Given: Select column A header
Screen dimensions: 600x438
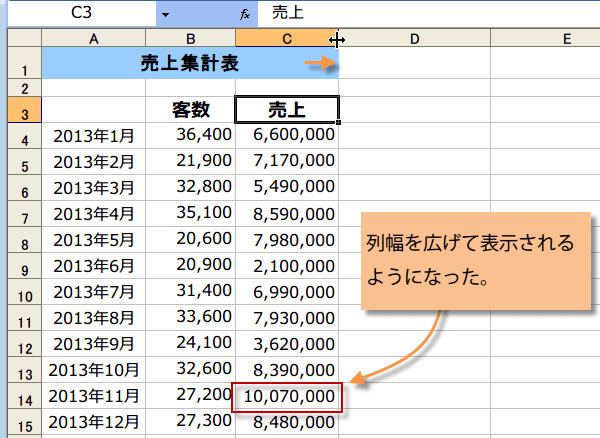Looking at the screenshot, I should pos(94,38).
